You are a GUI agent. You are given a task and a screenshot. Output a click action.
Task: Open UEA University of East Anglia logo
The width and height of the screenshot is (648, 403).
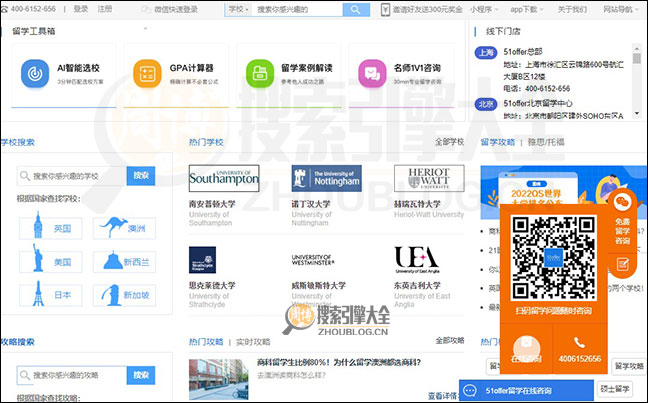point(417,260)
